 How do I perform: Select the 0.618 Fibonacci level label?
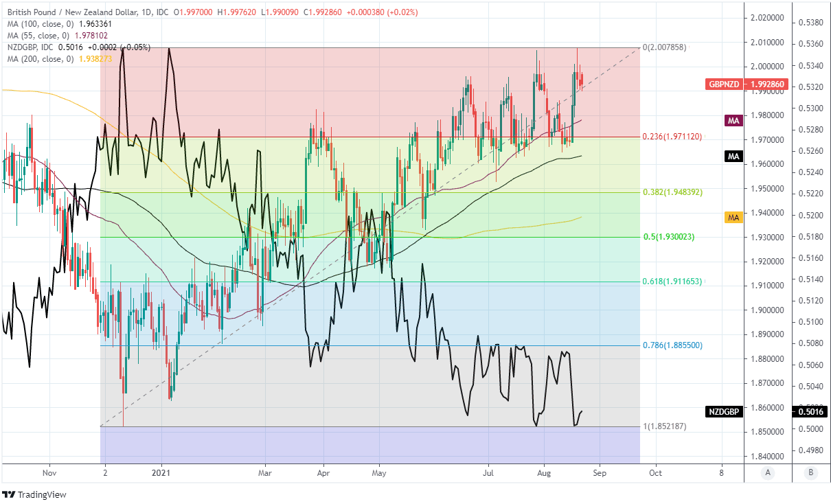672,282
